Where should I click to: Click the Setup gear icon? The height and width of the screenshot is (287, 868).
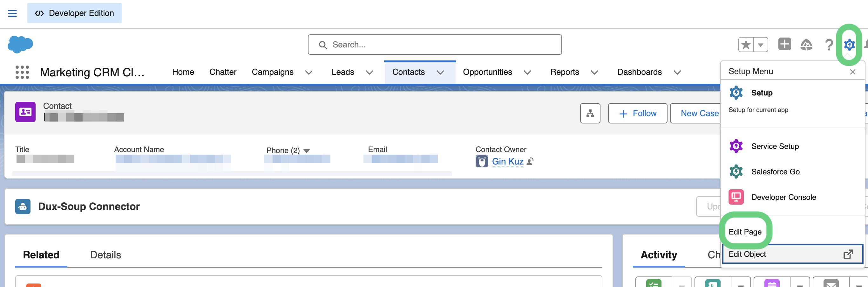point(849,45)
